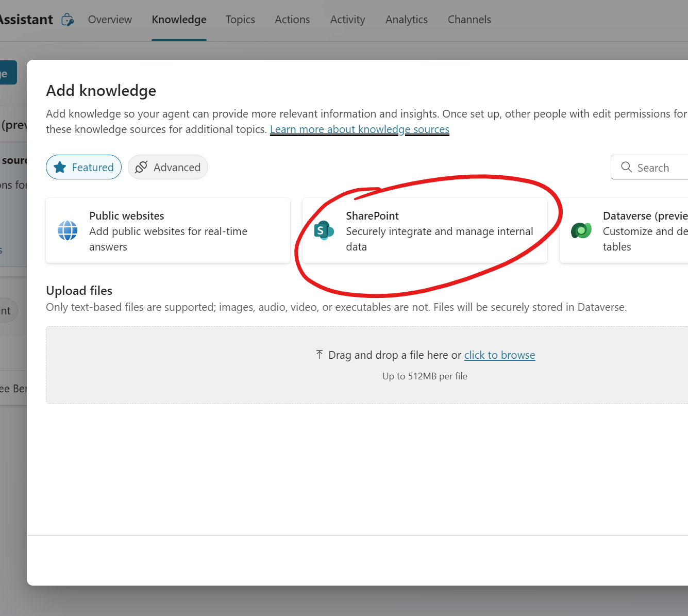Switch to the Knowledge tab
This screenshot has width=688, height=616.
coord(179,20)
